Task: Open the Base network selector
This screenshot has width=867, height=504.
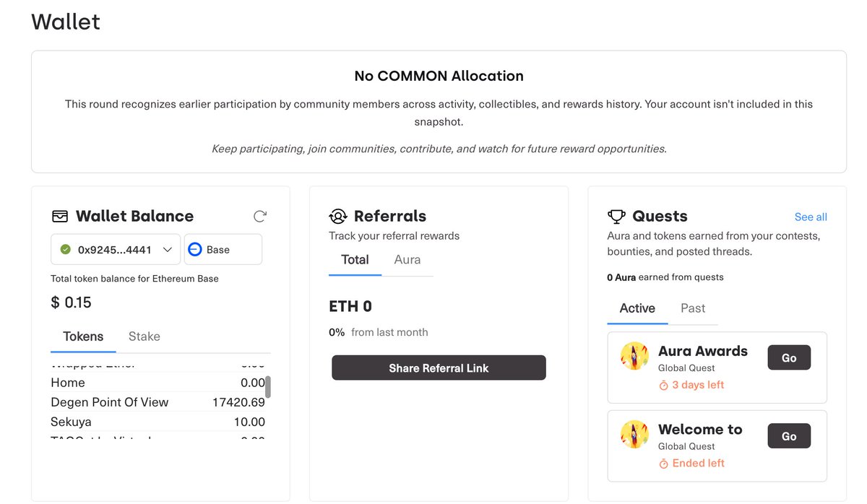Action: 223,249
